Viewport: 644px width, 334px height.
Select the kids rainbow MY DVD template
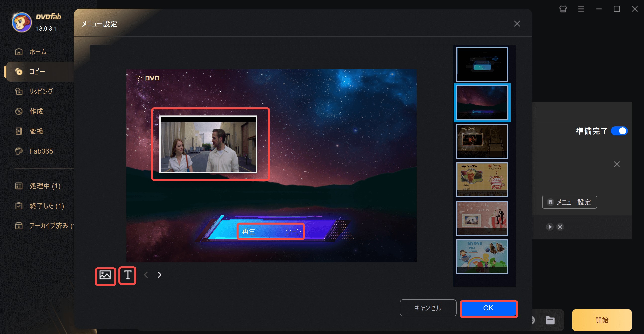[482, 256]
